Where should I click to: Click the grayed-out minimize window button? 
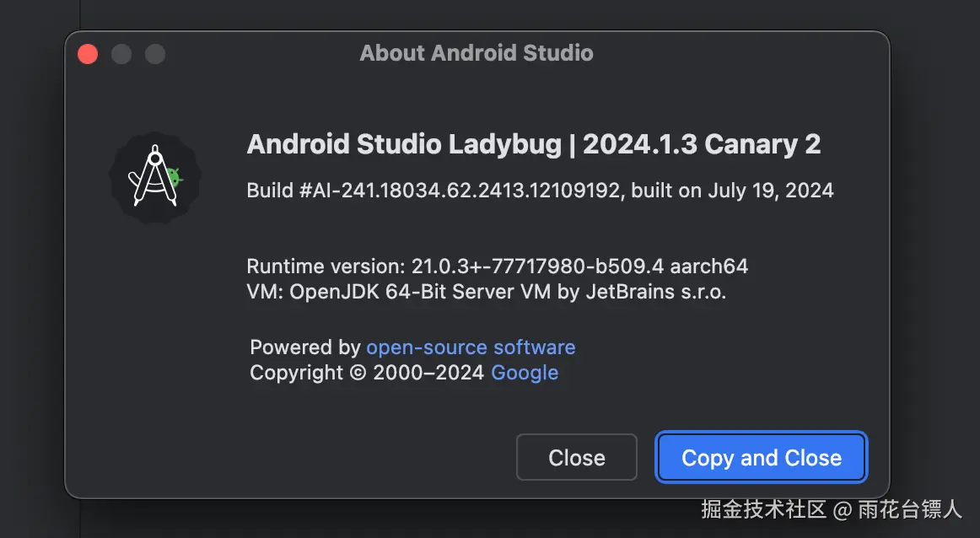[x=121, y=54]
